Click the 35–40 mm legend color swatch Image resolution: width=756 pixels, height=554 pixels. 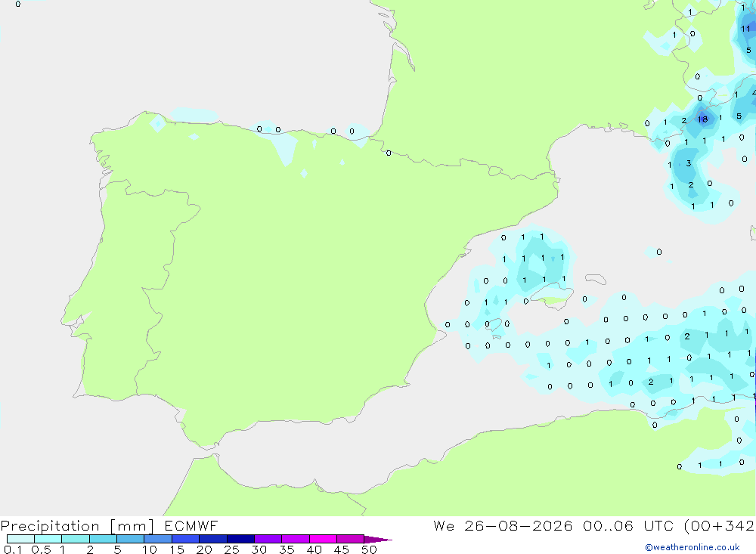click(295, 539)
